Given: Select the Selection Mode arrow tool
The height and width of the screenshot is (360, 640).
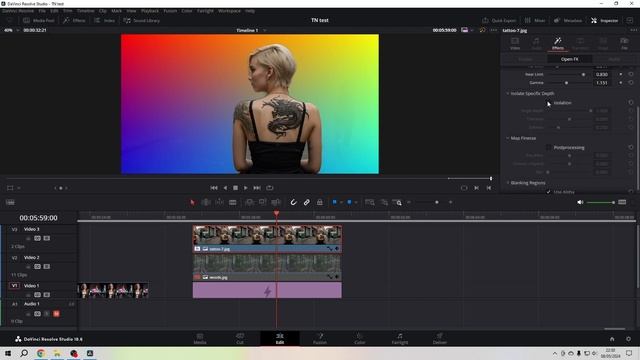Looking at the screenshot, I should point(192,202).
